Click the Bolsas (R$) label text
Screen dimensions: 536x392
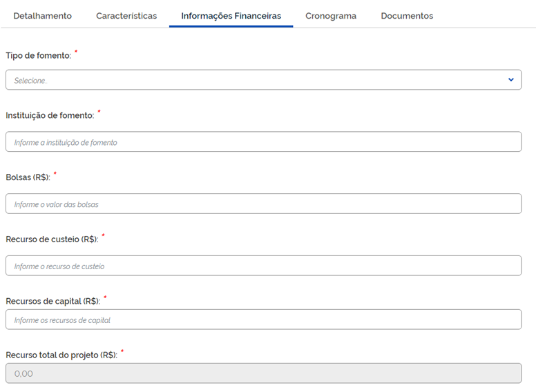pyautogui.click(x=28, y=178)
